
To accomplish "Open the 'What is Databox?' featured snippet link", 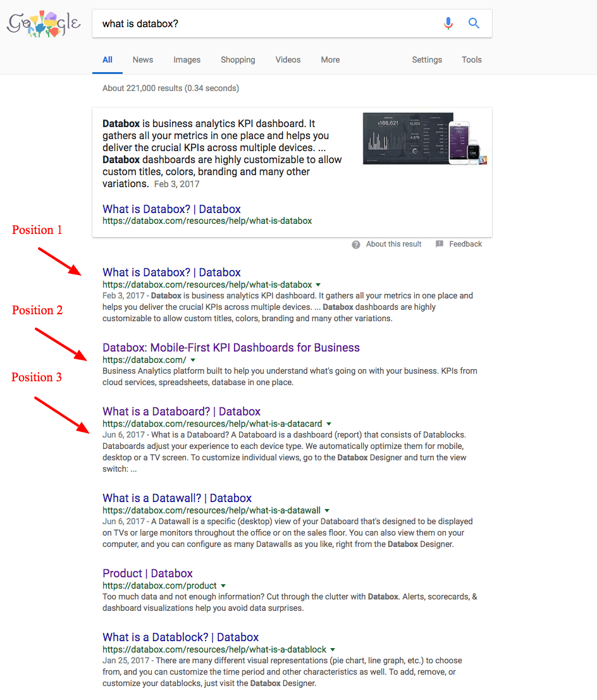I will click(x=171, y=209).
